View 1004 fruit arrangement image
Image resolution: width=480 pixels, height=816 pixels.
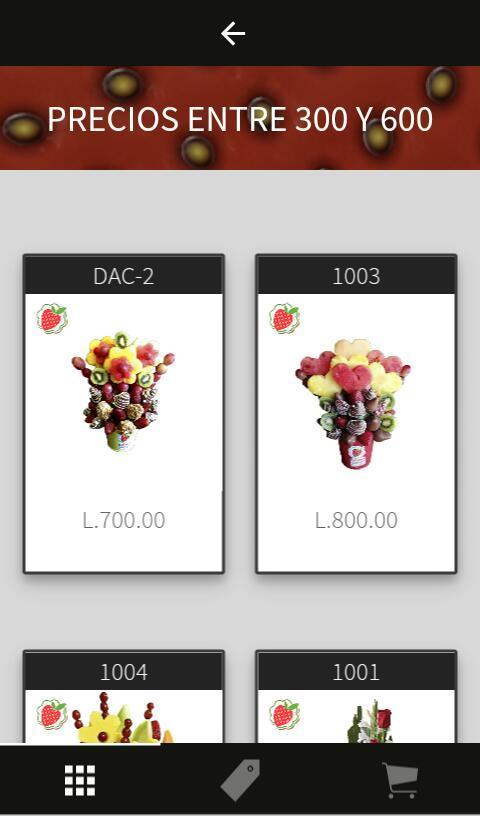coord(124,717)
